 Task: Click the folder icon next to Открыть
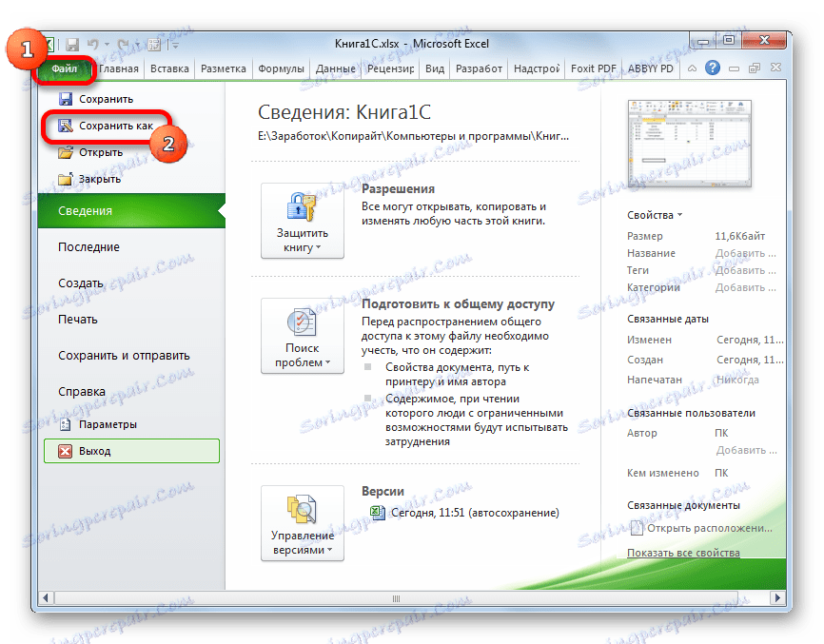(x=64, y=153)
